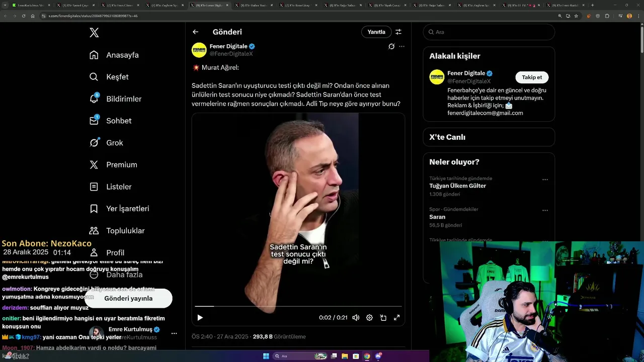Open the Saran trending topic
Screen dimensions: 644x362
point(437,217)
